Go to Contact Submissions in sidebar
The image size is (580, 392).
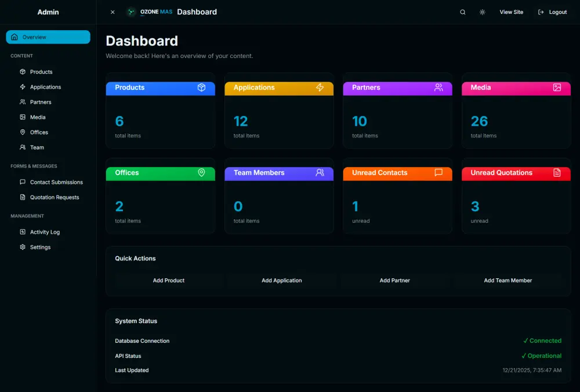tap(56, 182)
